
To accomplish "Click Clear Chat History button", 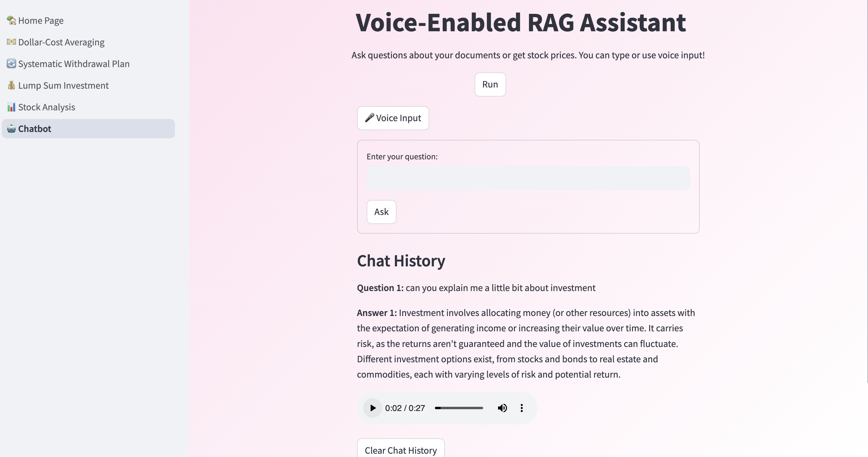I will tap(400, 450).
